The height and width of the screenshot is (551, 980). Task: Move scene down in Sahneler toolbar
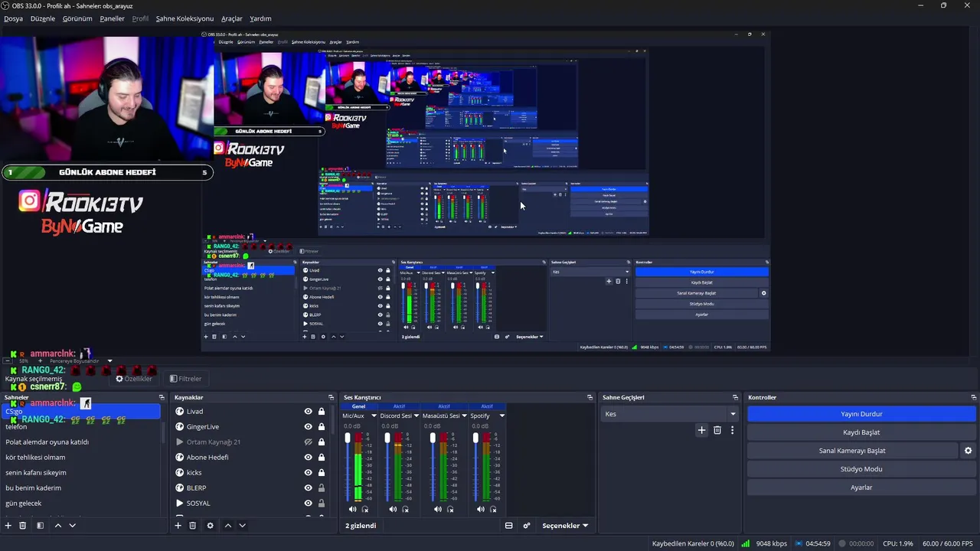(x=73, y=526)
